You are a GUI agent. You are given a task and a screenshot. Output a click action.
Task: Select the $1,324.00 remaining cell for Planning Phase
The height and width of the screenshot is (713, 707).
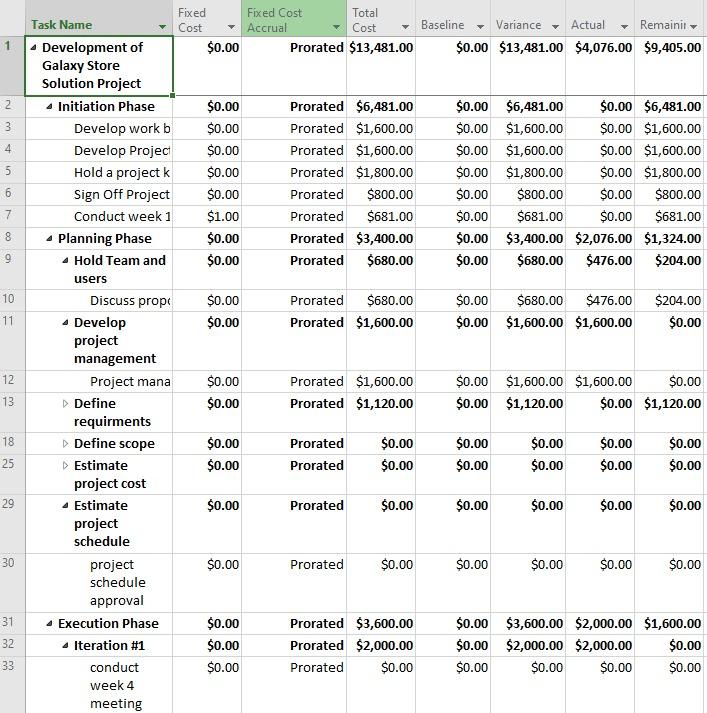671,238
